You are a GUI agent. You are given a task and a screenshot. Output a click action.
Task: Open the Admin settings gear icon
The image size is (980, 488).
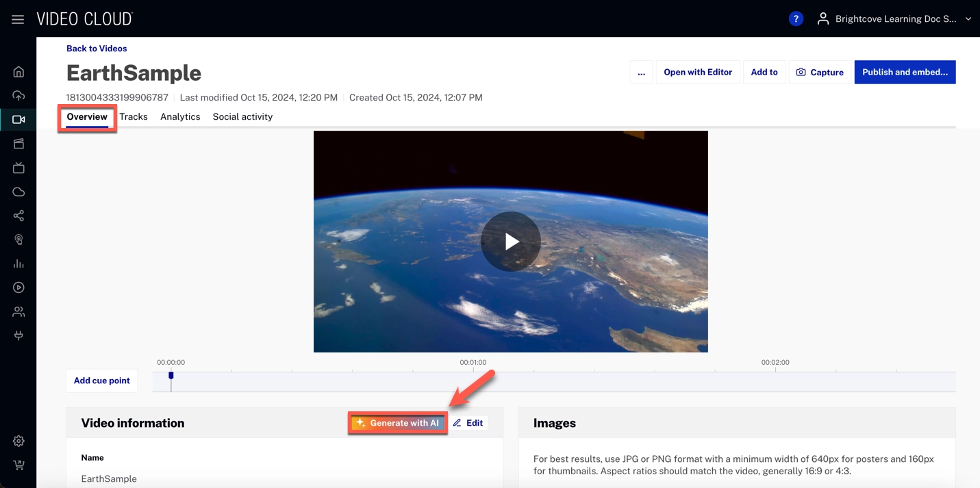pyautogui.click(x=18, y=441)
